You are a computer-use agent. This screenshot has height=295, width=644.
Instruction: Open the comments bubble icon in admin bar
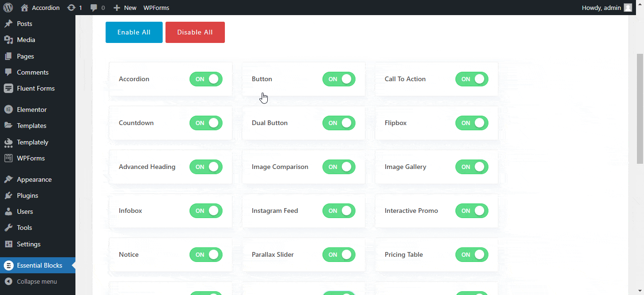tap(94, 8)
